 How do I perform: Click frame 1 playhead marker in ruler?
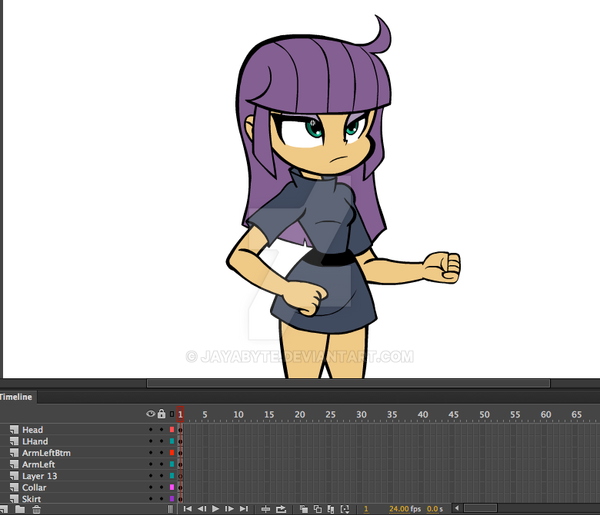pos(180,414)
